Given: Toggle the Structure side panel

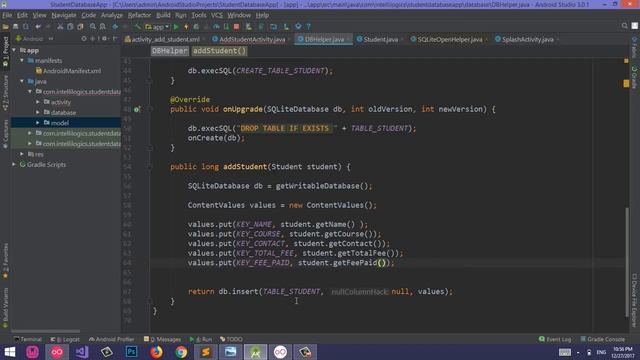Looking at the screenshot, I should tap(5, 93).
